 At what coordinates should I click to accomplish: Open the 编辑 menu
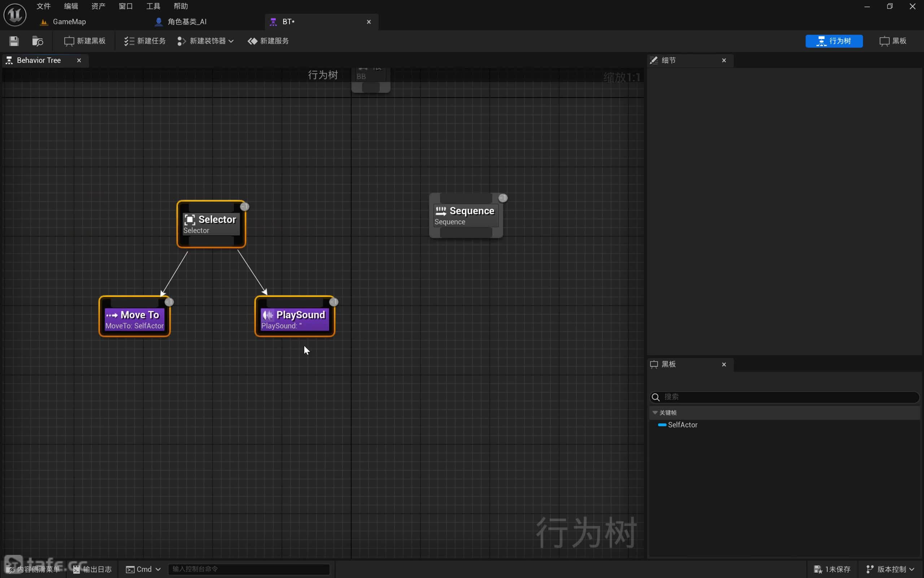tap(71, 6)
